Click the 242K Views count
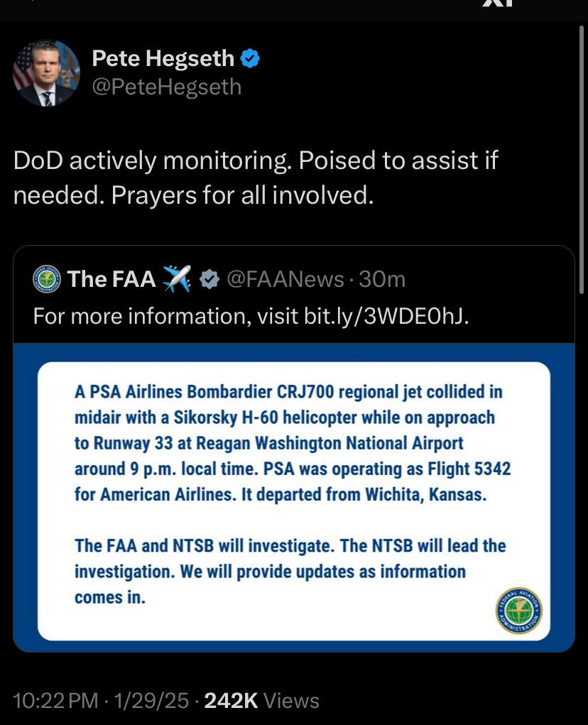The height and width of the screenshot is (725, 588). (x=261, y=700)
